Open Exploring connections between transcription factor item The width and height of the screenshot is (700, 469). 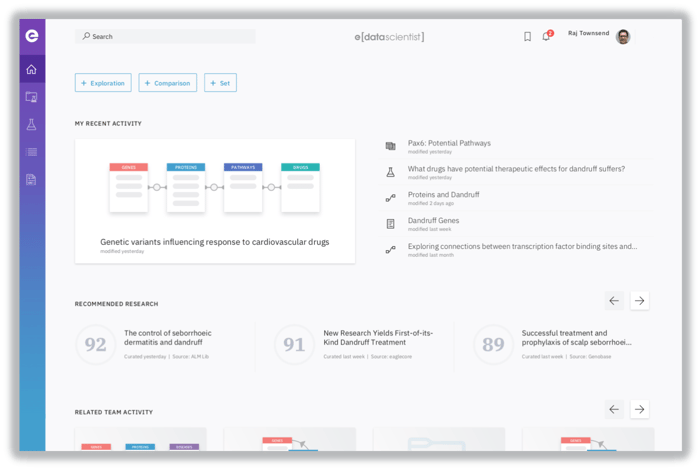tap(522, 247)
